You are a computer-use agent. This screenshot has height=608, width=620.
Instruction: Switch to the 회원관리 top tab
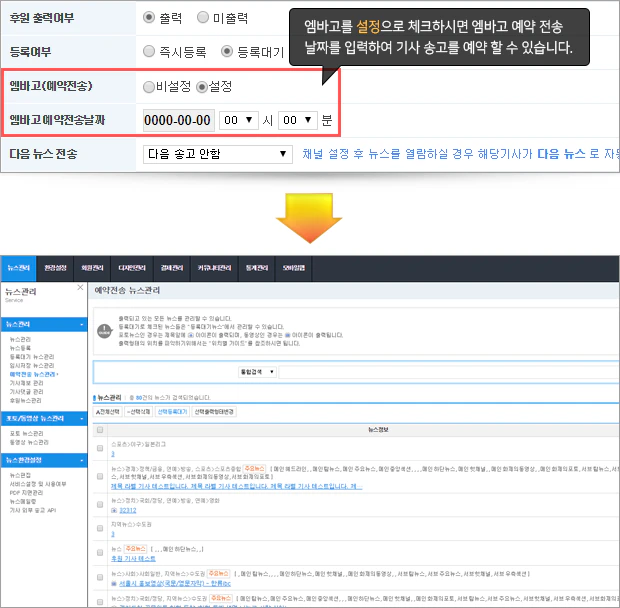(x=92, y=268)
